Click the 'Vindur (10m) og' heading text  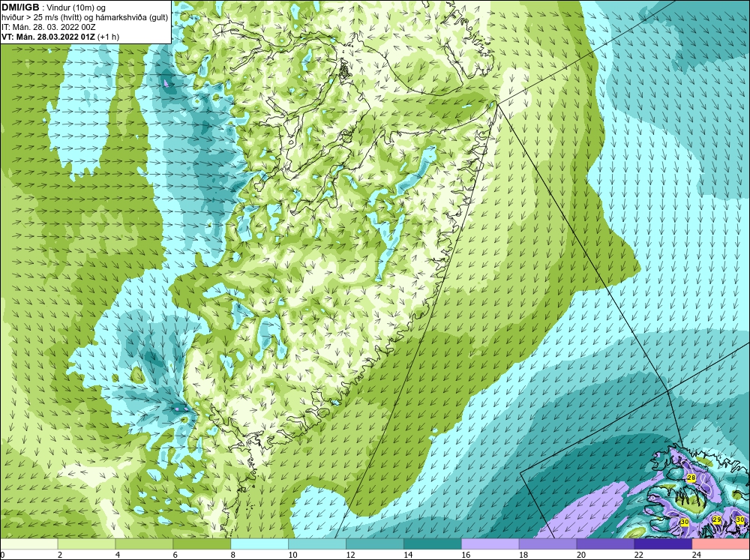(x=77, y=8)
